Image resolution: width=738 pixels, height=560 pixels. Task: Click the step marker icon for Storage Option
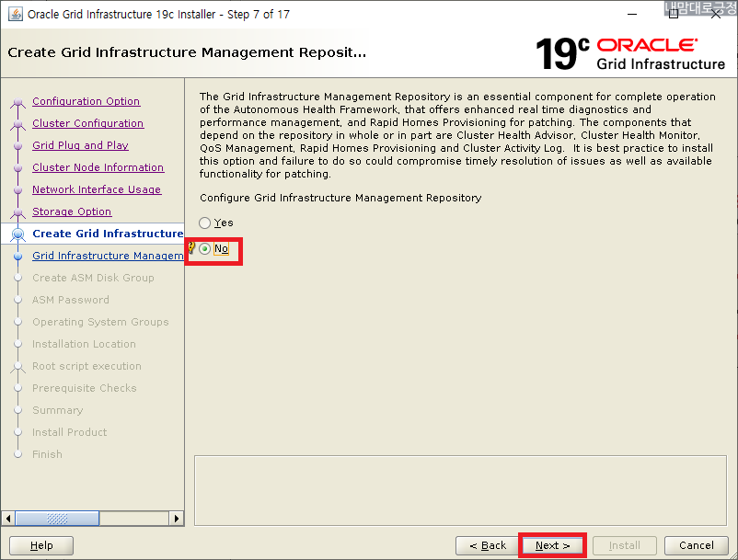point(17,212)
